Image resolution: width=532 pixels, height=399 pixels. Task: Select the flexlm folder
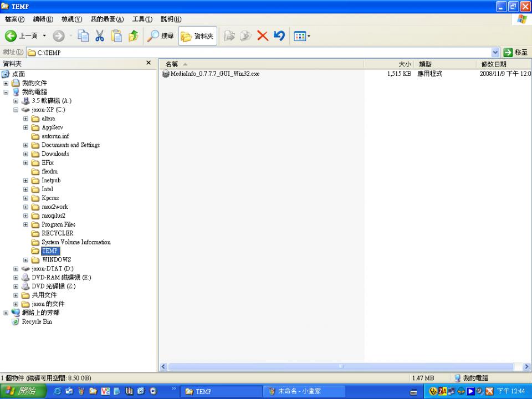pyautogui.click(x=49, y=171)
